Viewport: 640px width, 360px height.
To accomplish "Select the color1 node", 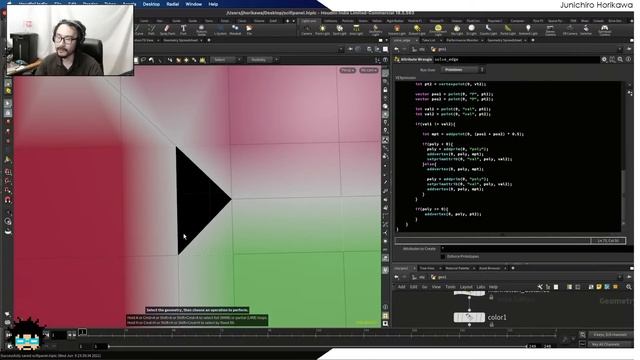I will tap(469, 317).
